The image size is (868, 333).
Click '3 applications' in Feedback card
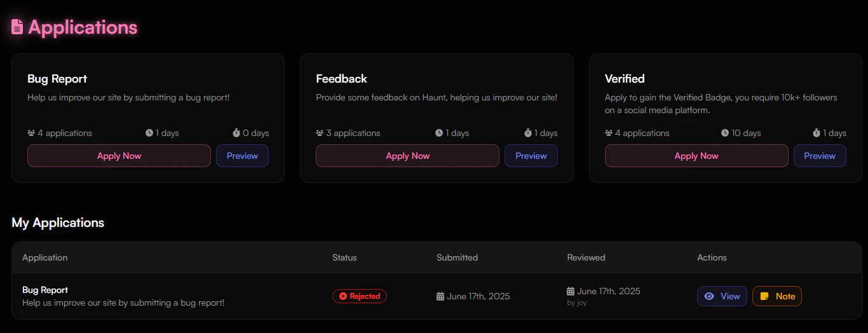click(x=353, y=133)
